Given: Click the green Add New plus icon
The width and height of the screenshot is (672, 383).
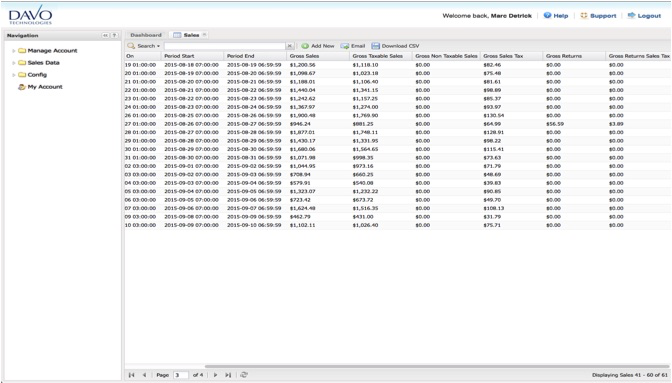Looking at the screenshot, I should pos(305,46).
